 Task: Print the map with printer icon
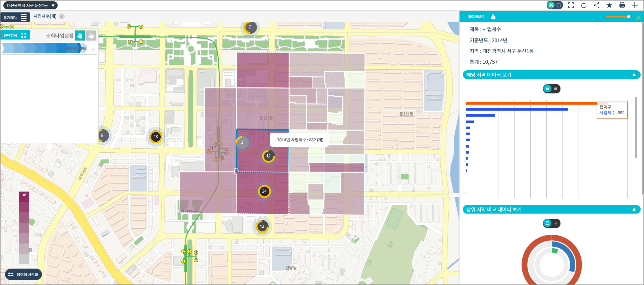point(622,5)
